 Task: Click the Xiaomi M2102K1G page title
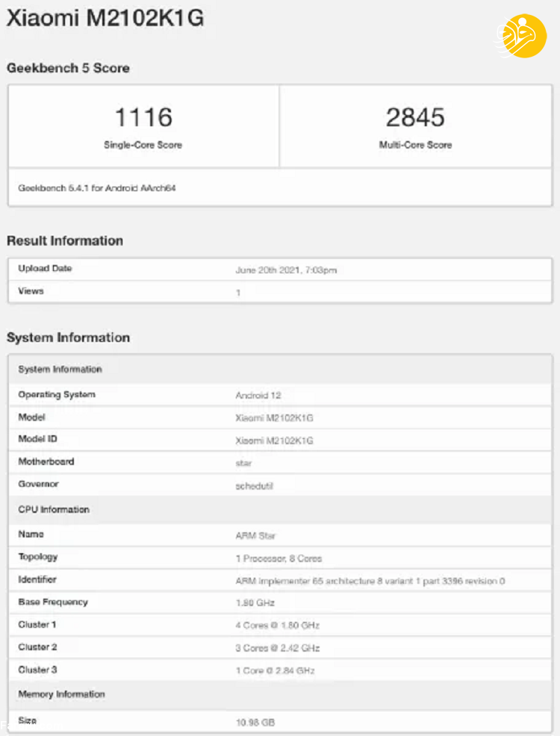click(105, 18)
